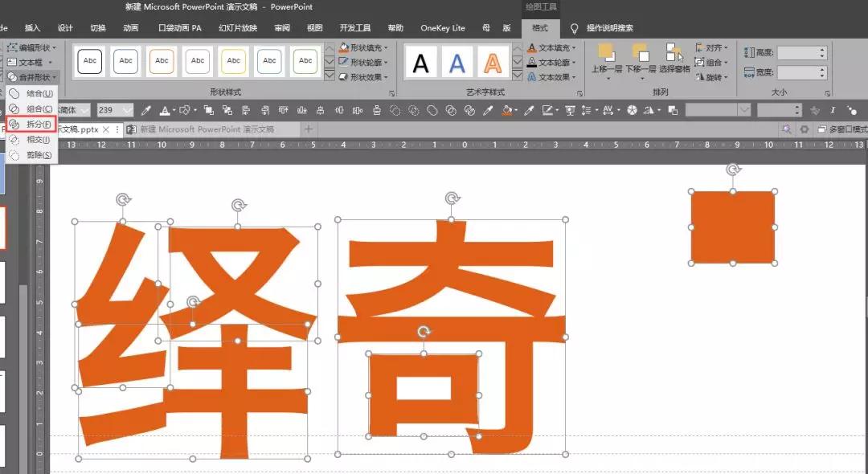This screenshot has height=474, width=868.
Task: Choose 组合(C) combine in merge shapes menu
Action: tap(31, 109)
